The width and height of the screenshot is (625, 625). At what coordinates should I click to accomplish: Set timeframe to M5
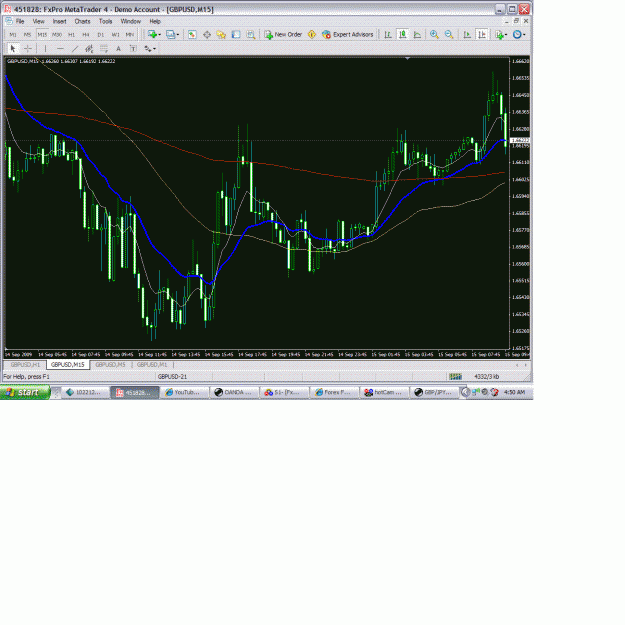(x=27, y=35)
